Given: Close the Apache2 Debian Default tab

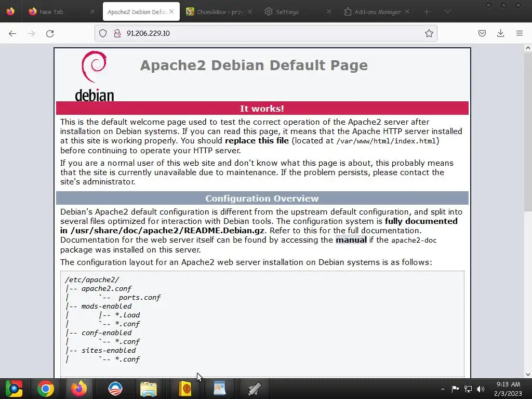Looking at the screenshot, I should coord(171,11).
